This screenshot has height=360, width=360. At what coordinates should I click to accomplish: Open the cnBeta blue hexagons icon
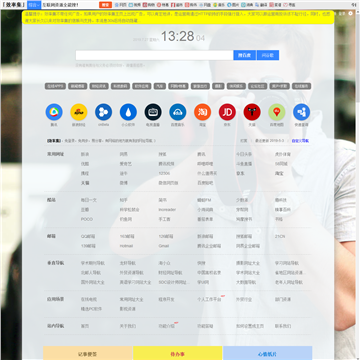(103, 112)
